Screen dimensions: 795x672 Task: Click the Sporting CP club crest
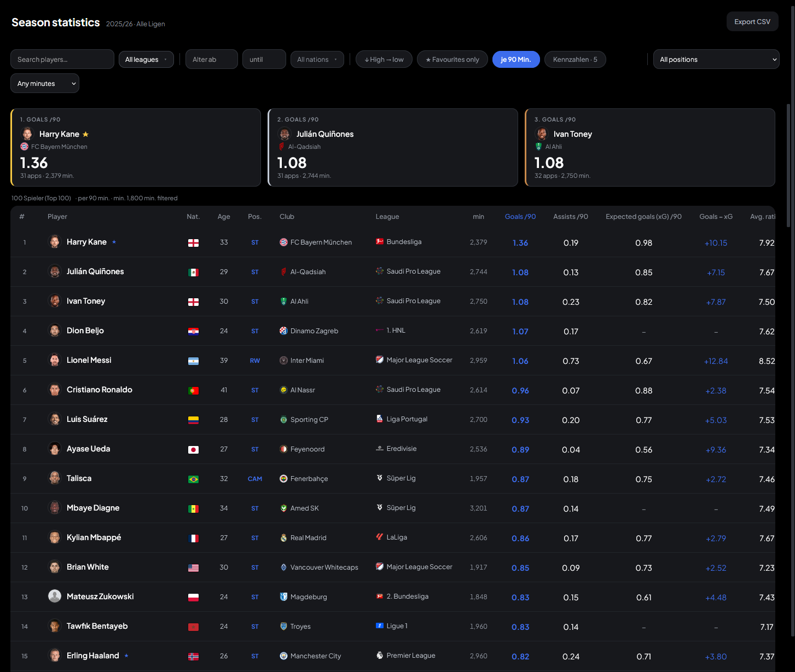coord(283,419)
